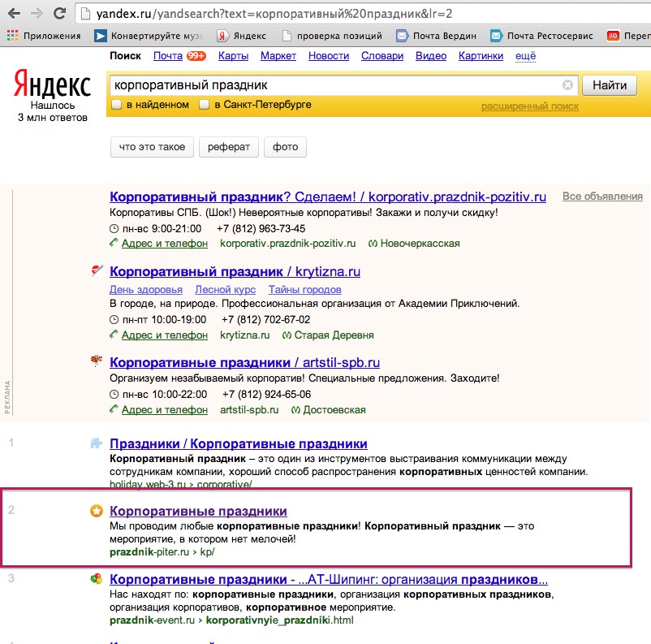Click the Старая Деревня metro station label
The image size is (651, 644).
(x=334, y=335)
